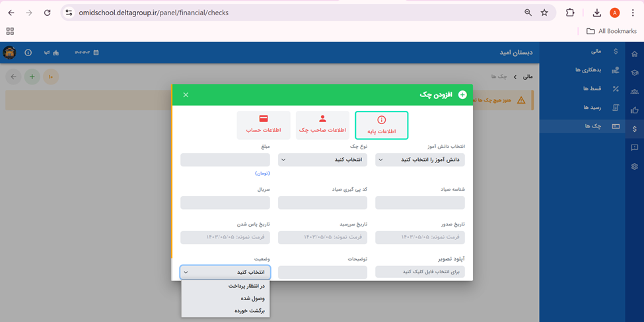The image size is (644, 322).
Task: Click the address bar URL text
Action: point(154,13)
